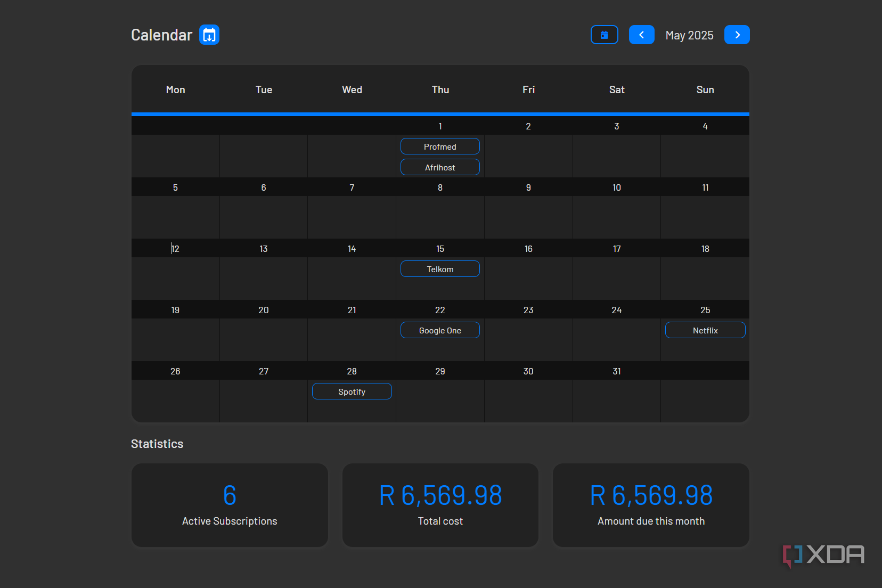Select day 24 in the calendar
Screen dimensions: 882x588
tap(617, 310)
